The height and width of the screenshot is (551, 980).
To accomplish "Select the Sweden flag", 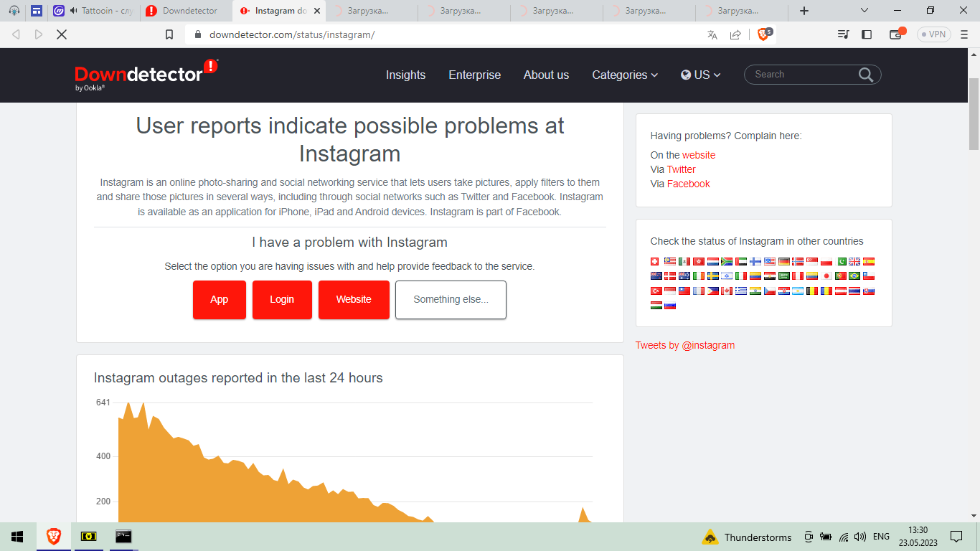I will point(712,276).
